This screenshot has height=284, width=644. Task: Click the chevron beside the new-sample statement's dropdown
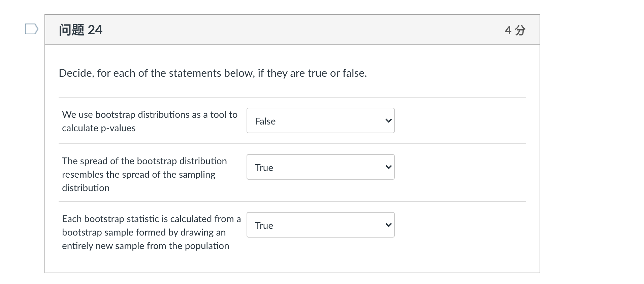tap(388, 225)
